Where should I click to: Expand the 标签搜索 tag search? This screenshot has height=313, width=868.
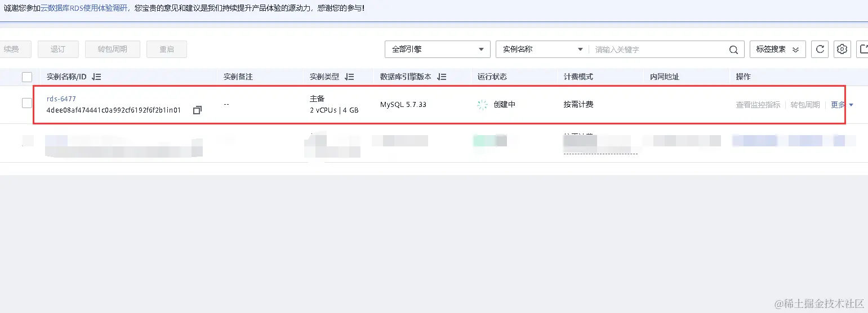pyautogui.click(x=777, y=50)
